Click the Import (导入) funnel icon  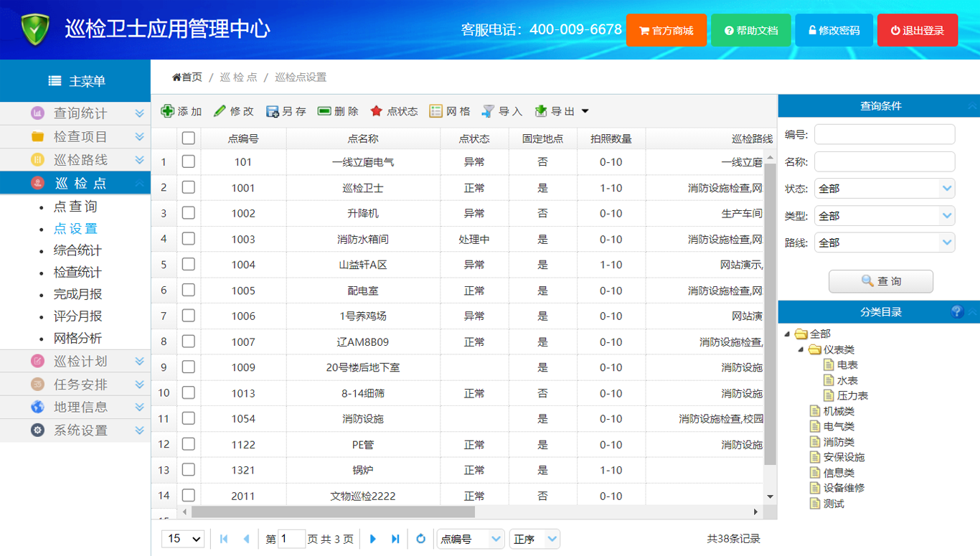pos(489,111)
